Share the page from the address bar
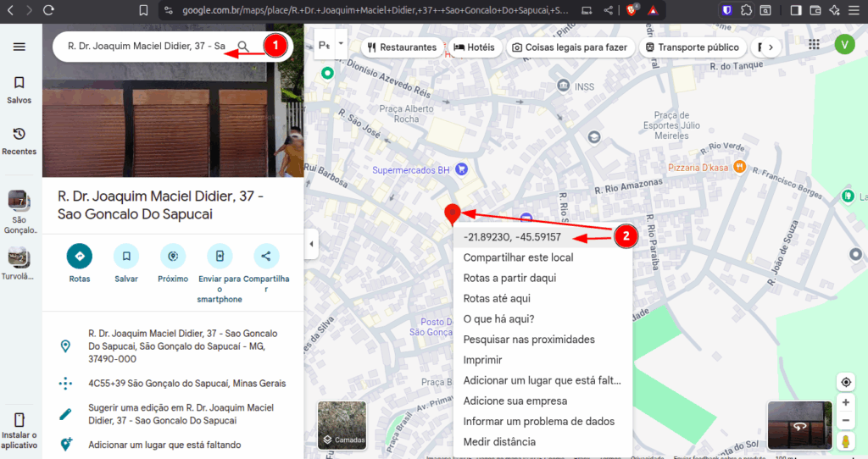 click(x=608, y=10)
